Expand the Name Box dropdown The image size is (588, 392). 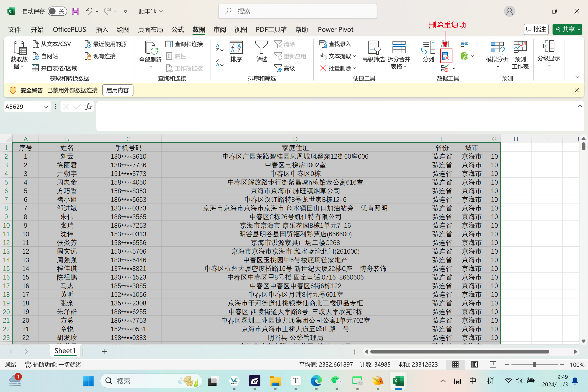pyautogui.click(x=46, y=107)
